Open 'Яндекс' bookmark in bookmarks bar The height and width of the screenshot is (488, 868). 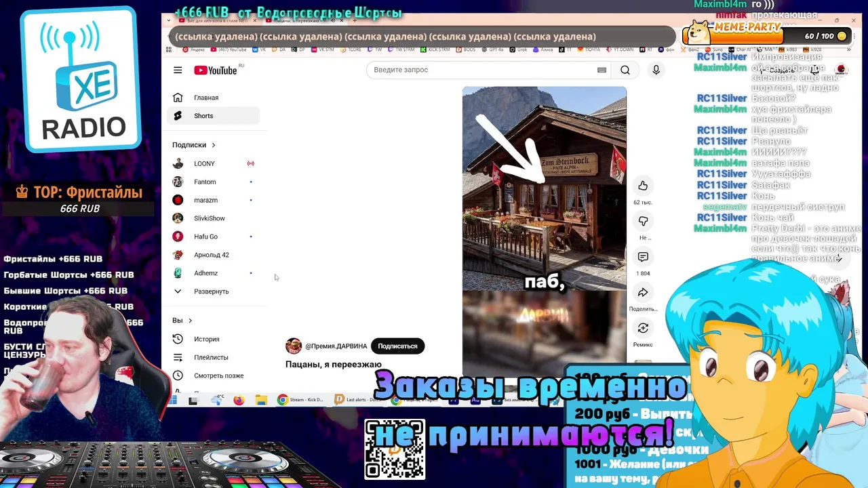point(194,49)
